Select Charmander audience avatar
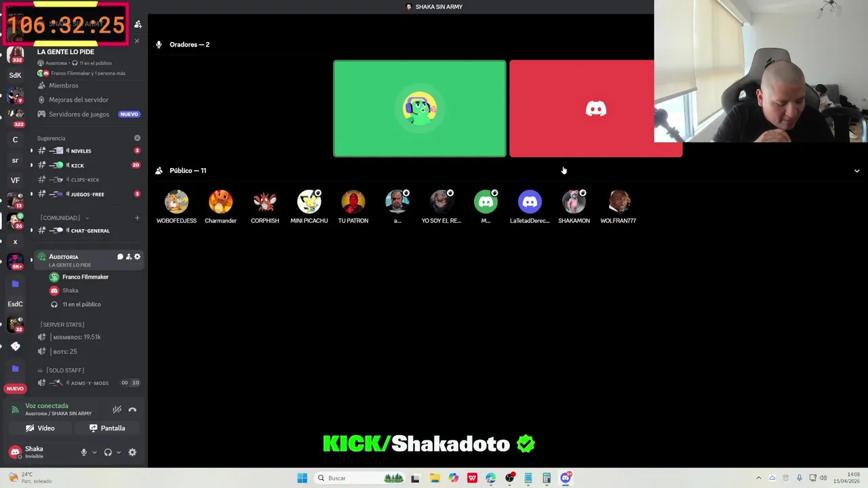The image size is (868, 488). click(220, 201)
